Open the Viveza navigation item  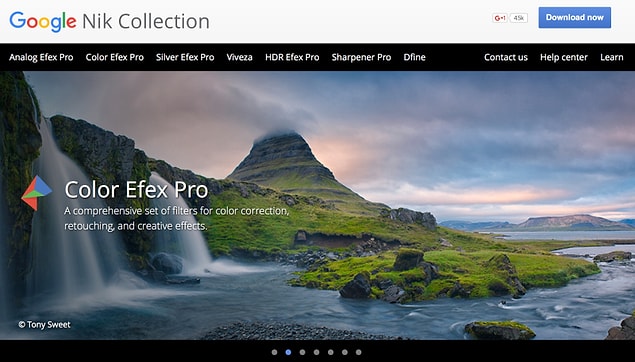click(239, 57)
